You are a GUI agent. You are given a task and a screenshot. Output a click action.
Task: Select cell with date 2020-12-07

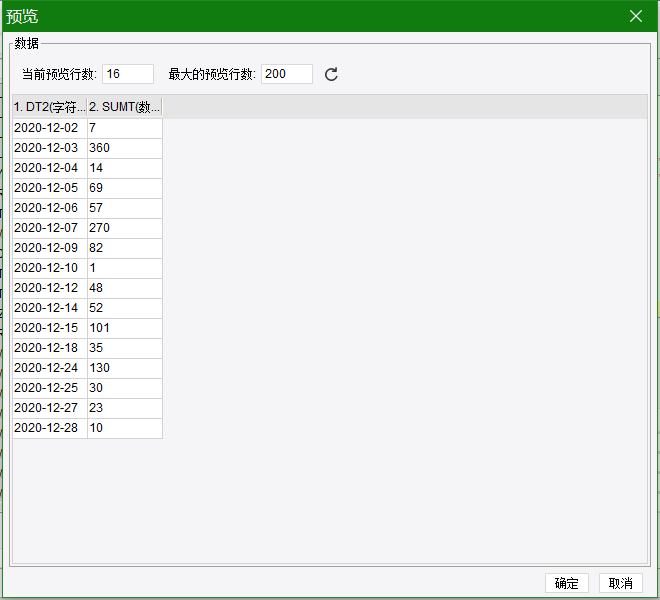(x=50, y=228)
